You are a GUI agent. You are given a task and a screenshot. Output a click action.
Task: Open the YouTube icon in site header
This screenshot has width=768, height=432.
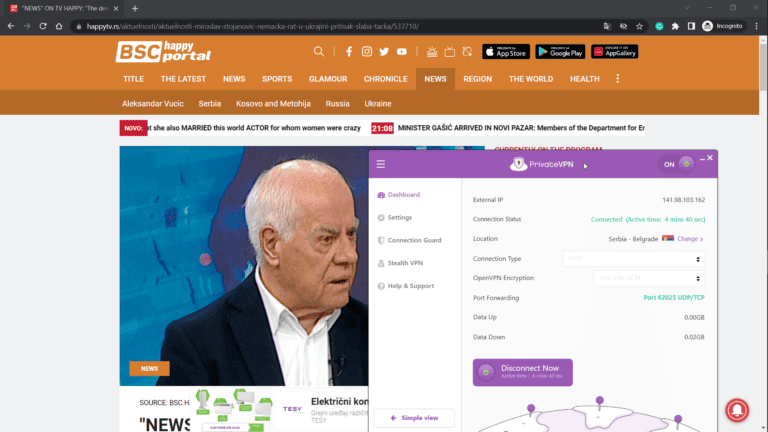tap(402, 51)
